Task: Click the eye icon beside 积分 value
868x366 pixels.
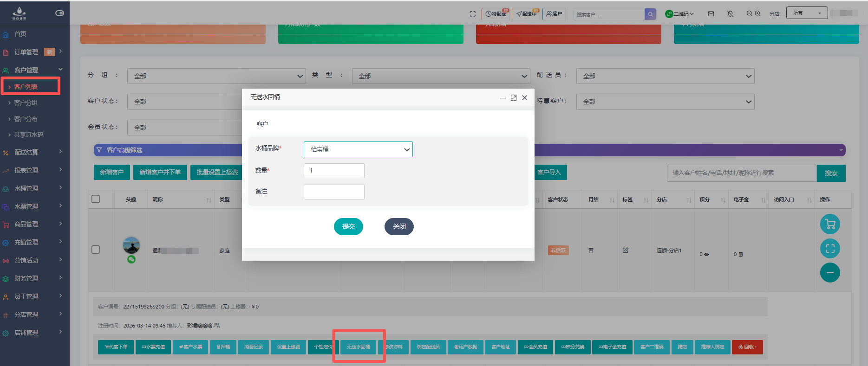Action: 706,254
